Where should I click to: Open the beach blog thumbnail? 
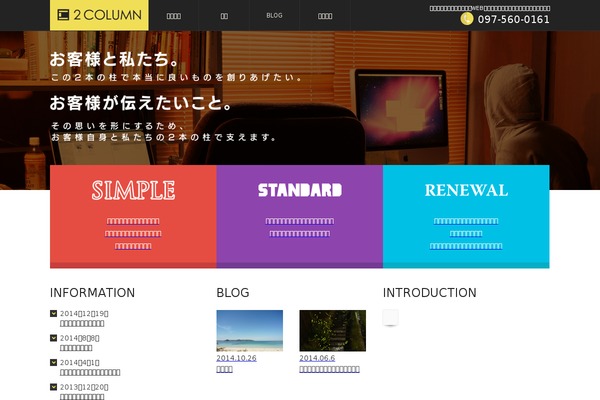point(249,331)
